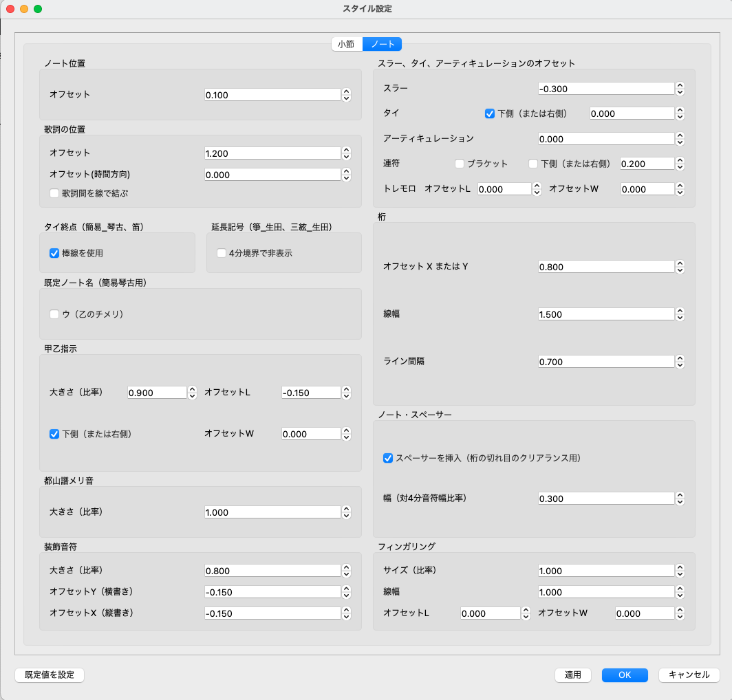Confirm settings with the OK button
Image resolution: width=732 pixels, height=700 pixels.
[x=624, y=675]
